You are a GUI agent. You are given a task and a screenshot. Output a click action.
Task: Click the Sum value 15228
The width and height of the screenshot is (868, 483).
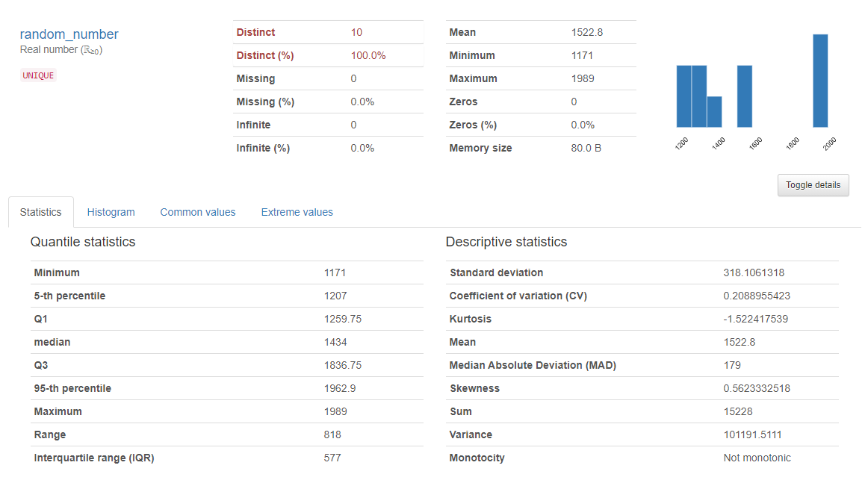click(x=737, y=411)
